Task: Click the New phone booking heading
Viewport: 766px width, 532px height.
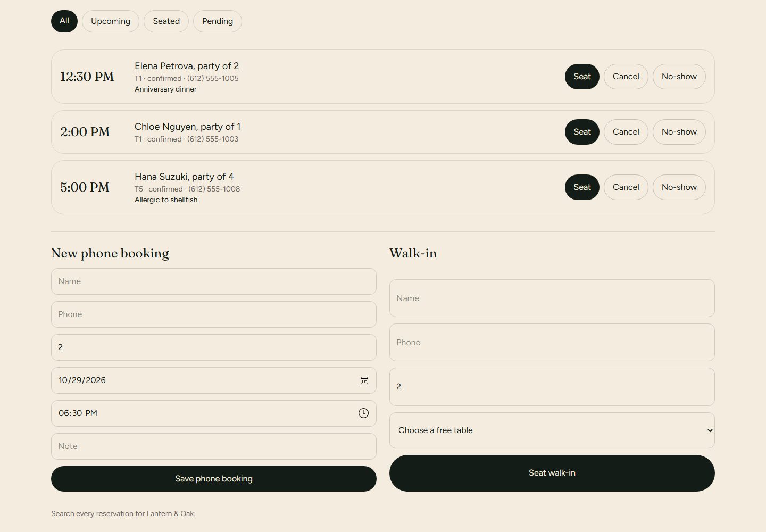Action: click(x=110, y=253)
